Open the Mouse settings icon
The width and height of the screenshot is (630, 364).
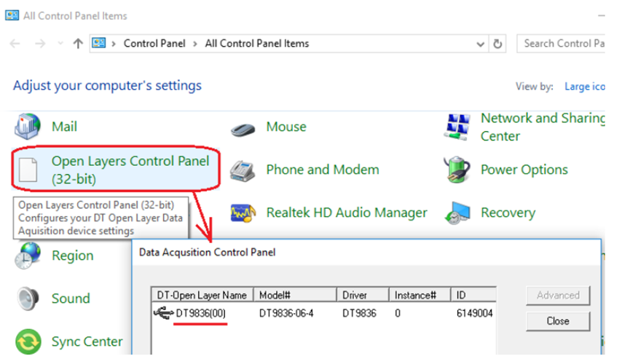pyautogui.click(x=243, y=128)
